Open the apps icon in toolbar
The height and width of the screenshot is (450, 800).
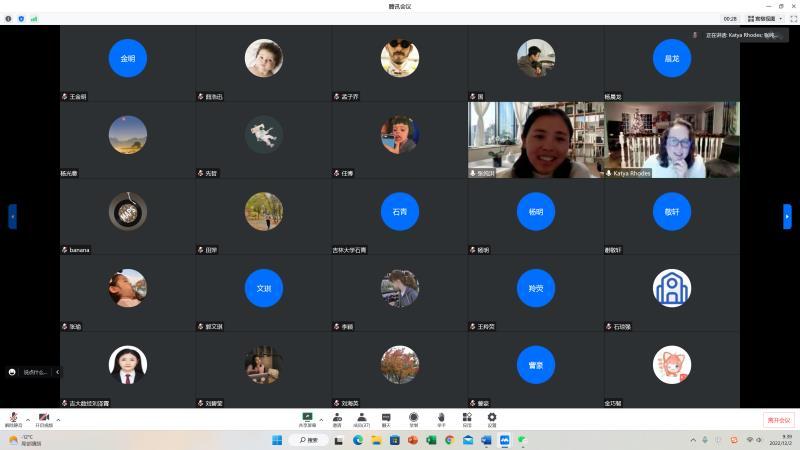[466, 418]
